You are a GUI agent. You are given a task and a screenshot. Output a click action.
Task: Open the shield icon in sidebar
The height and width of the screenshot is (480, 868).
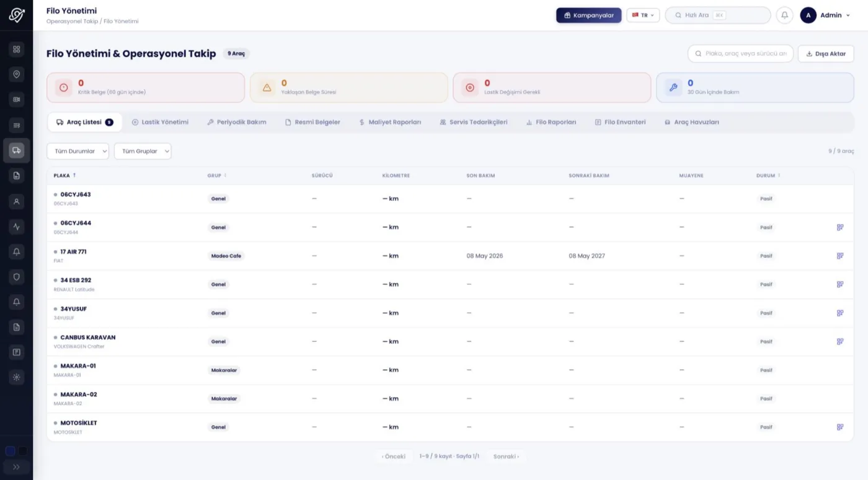point(17,277)
